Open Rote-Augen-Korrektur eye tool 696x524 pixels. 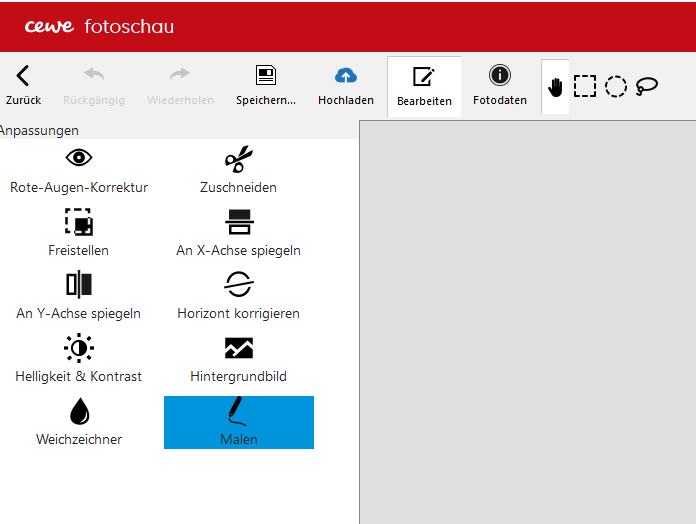pos(79,170)
